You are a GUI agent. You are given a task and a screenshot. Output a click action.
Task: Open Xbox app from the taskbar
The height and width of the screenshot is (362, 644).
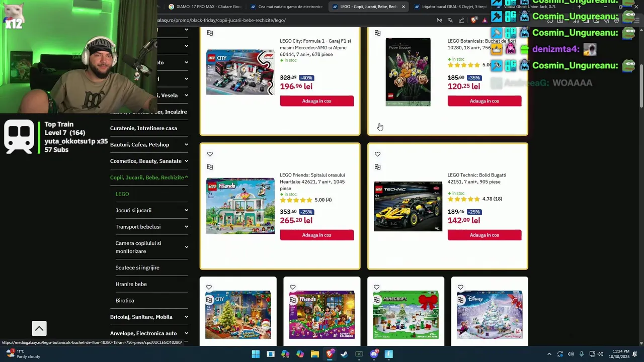[x=359, y=354]
